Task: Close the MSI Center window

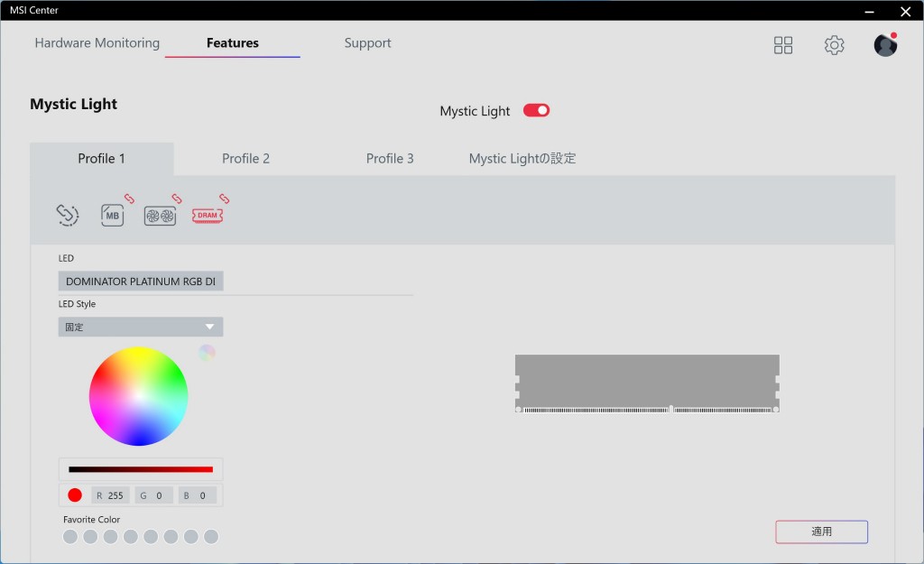Action: 906,11
